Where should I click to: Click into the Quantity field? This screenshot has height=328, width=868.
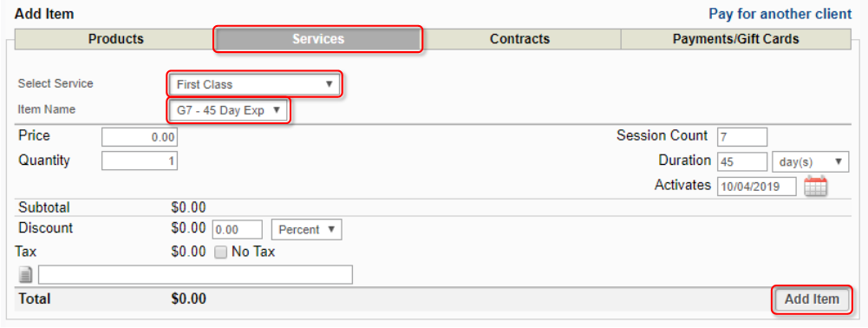(140, 161)
